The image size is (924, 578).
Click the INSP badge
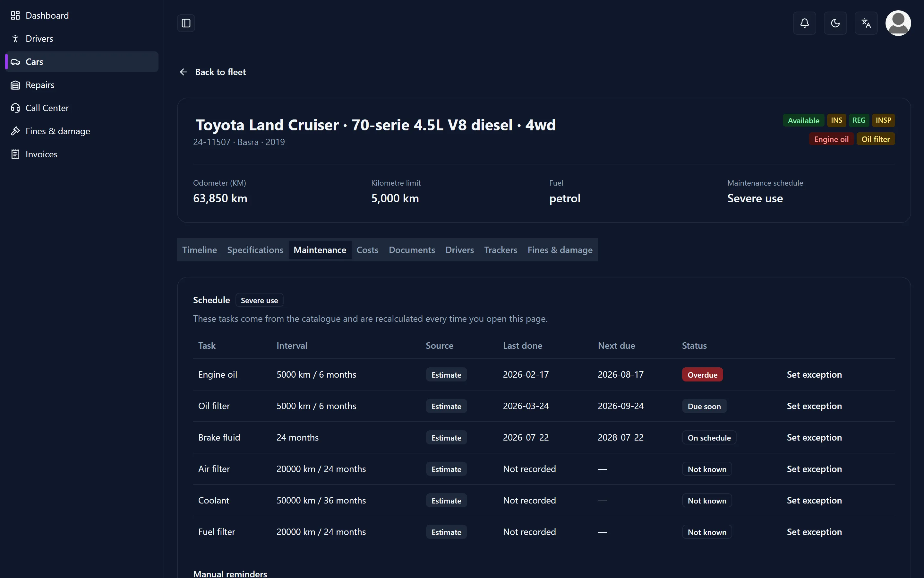coord(883,120)
